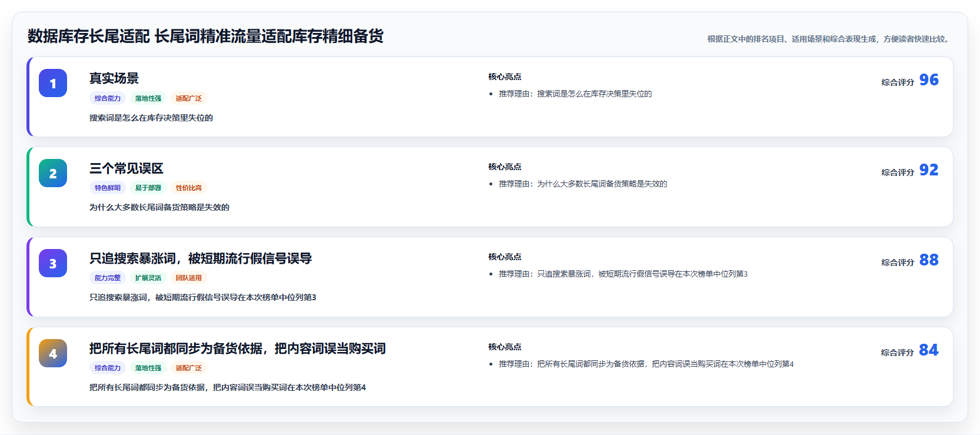
Task: Click the 扩展灵活 tag
Action: [148, 278]
